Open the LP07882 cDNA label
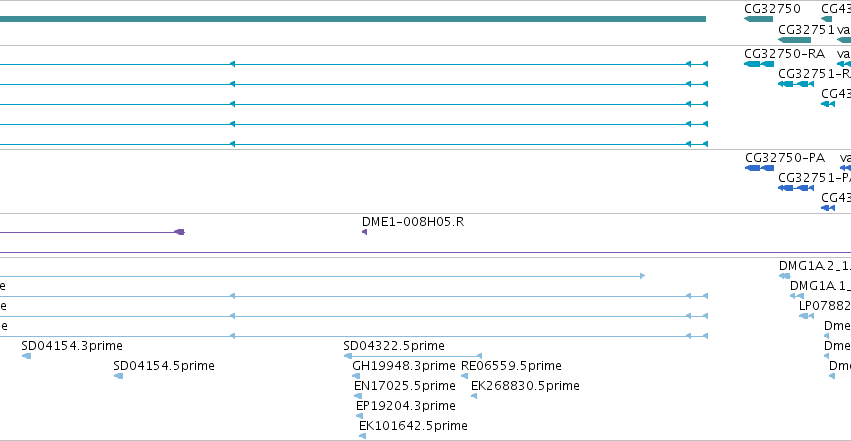 pyautogui.click(x=825, y=306)
